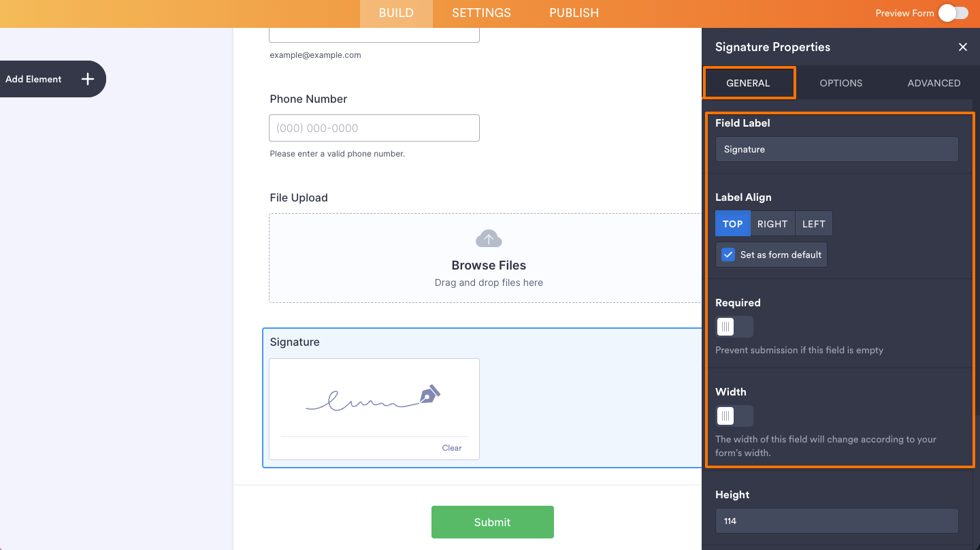The width and height of the screenshot is (980, 550).
Task: Click the Preview Form label
Action: (904, 13)
